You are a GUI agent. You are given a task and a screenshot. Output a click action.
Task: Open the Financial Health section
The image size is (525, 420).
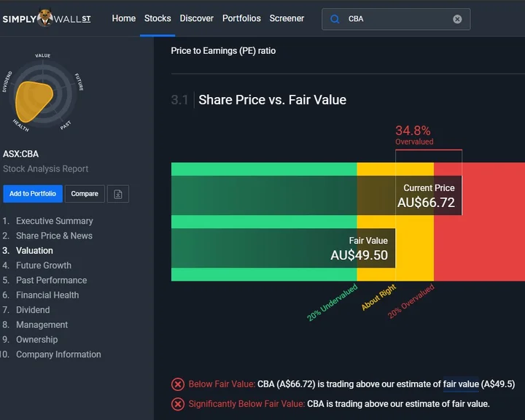(x=47, y=295)
